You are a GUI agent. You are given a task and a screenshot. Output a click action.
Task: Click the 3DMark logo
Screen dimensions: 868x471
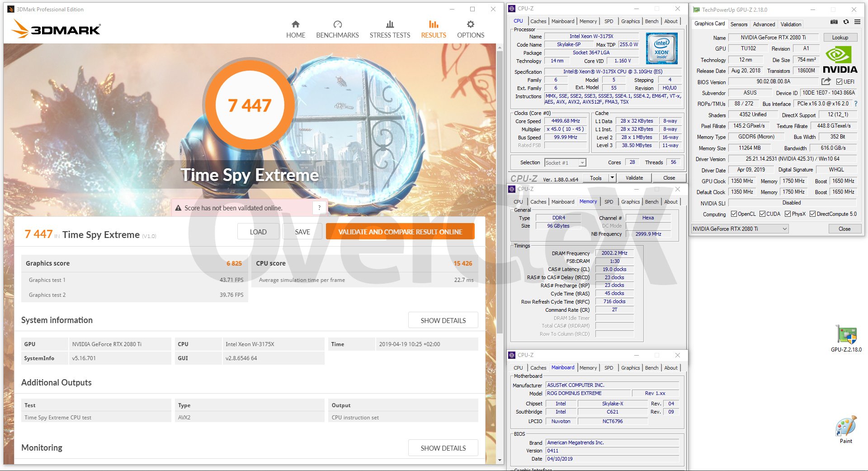coord(56,29)
